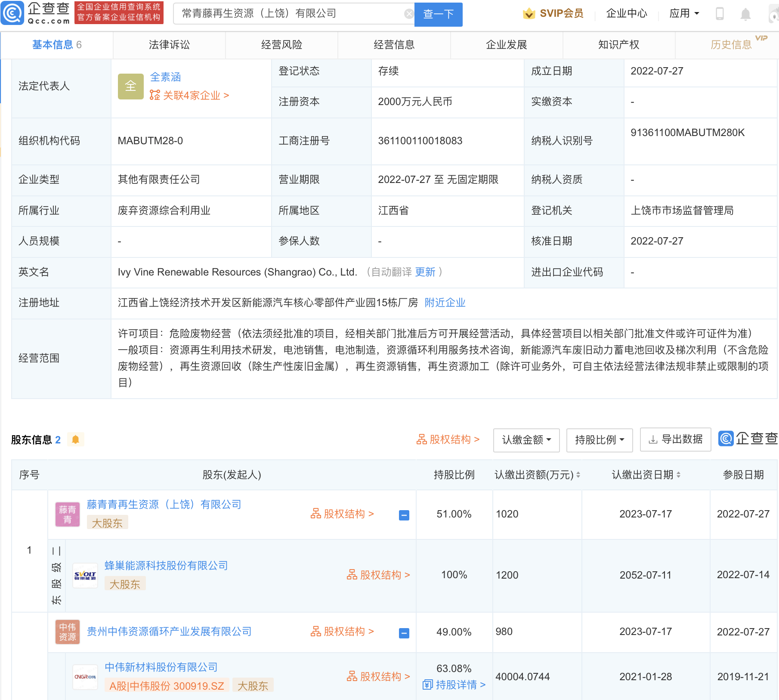This screenshot has height=700, width=779.
Task: Open 中伟新材料股份有限公司 page
Action: tap(161, 667)
